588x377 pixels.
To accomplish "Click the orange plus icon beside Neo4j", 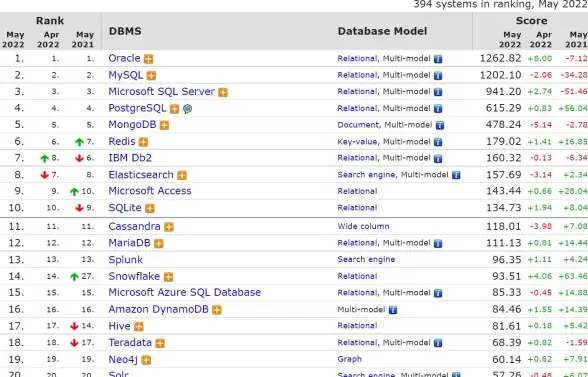I will tap(146, 360).
